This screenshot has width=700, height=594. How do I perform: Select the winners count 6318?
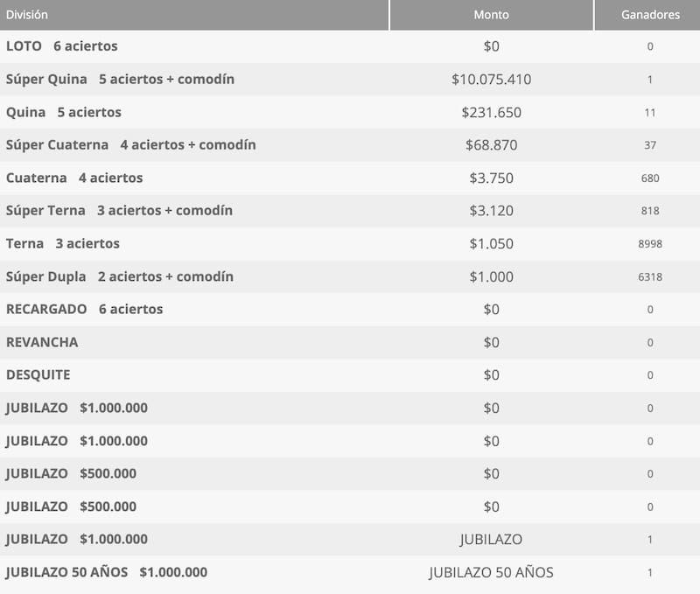(649, 277)
